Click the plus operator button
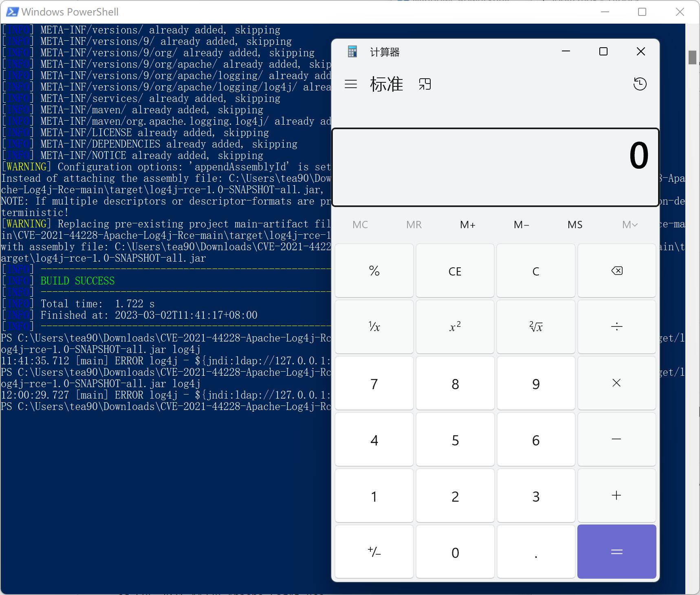The height and width of the screenshot is (595, 700). [x=616, y=496]
